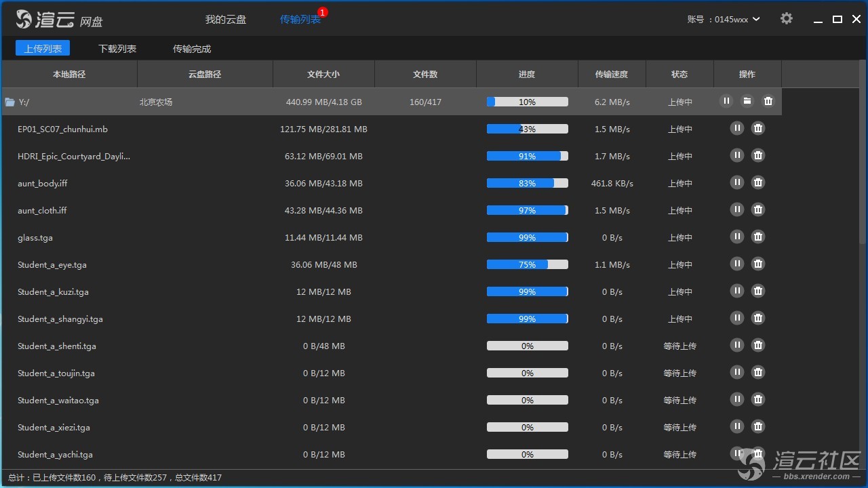Remove Student_a_eye.tga upload task

click(x=758, y=264)
